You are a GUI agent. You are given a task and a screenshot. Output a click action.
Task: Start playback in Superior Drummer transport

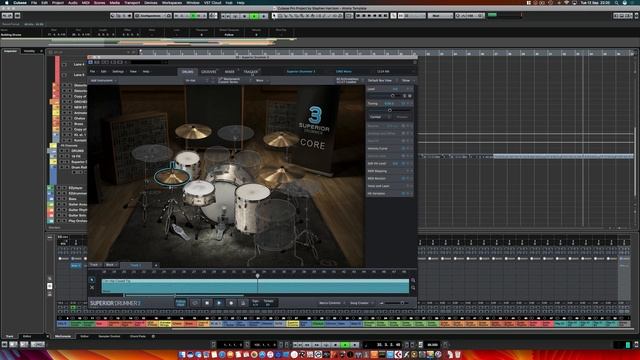point(219,303)
